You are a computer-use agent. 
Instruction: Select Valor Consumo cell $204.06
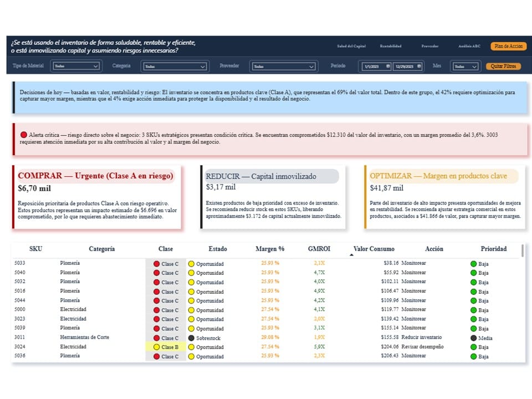390,346
